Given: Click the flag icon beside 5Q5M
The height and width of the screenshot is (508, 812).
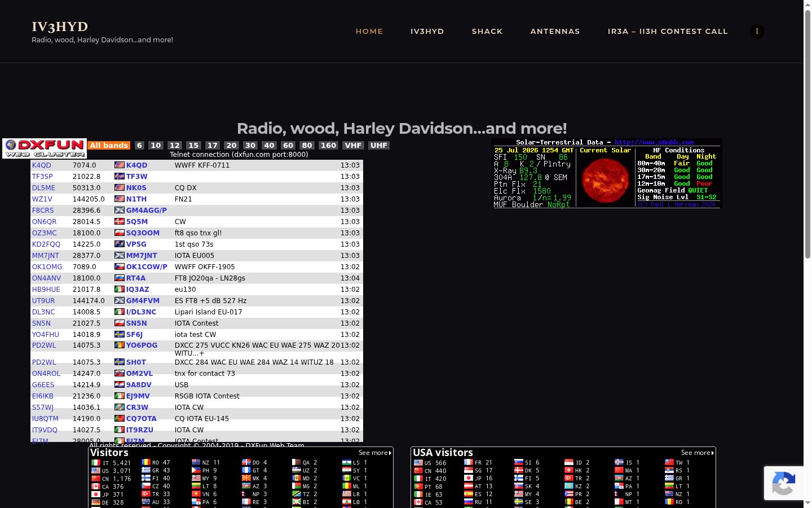Looking at the screenshot, I should point(119,222).
